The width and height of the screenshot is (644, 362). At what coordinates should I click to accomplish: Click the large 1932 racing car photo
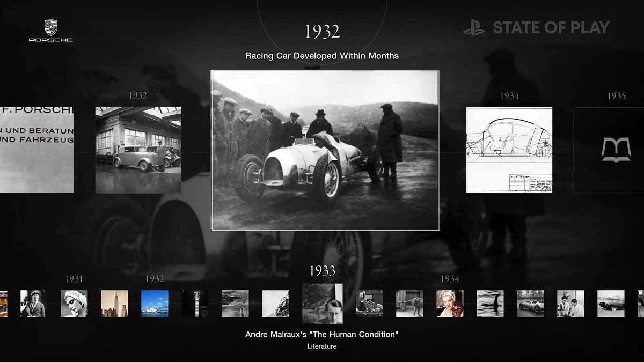(x=325, y=150)
